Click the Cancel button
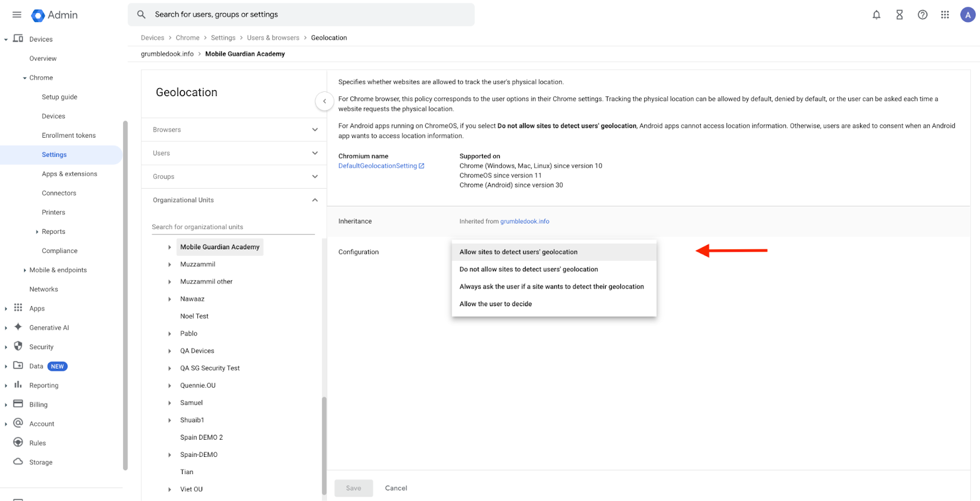 [x=396, y=488]
